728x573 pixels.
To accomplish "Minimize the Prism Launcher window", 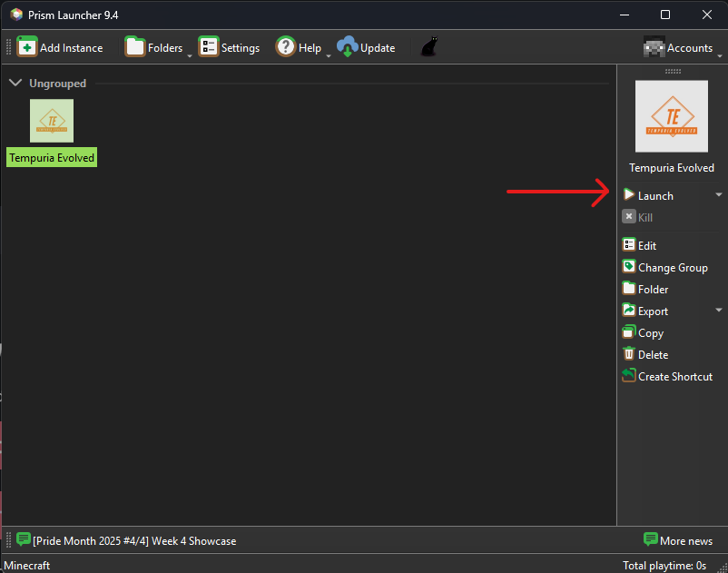I will coord(625,15).
